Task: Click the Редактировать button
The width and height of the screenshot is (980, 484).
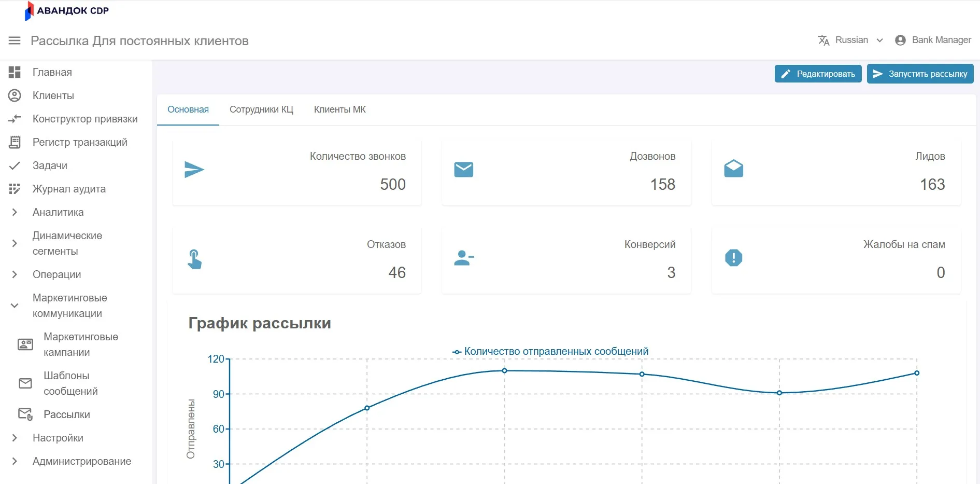Action: point(818,74)
